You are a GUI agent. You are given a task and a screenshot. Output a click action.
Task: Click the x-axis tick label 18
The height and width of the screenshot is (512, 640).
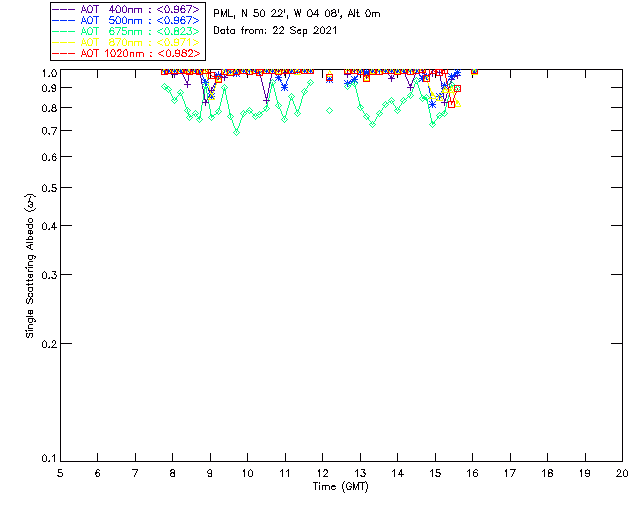tap(547, 473)
